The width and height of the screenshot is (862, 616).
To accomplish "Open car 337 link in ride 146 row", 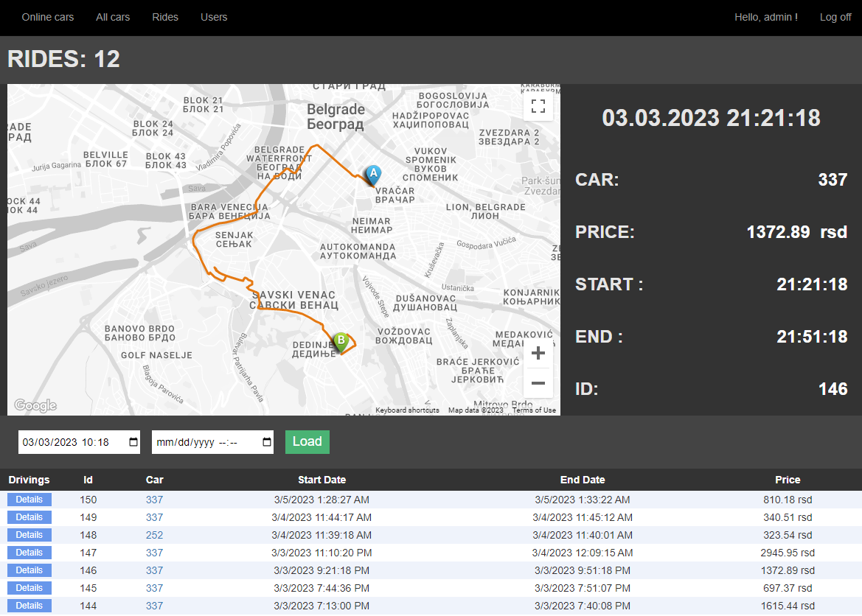I will click(154, 570).
